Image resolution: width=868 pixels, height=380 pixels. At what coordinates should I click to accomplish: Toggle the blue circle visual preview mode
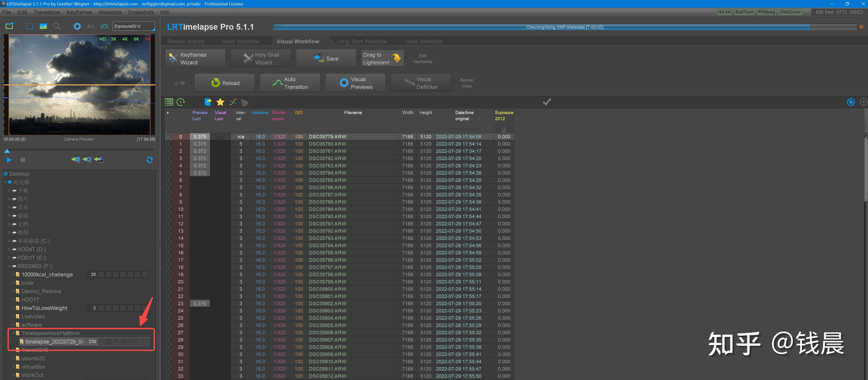point(77,26)
